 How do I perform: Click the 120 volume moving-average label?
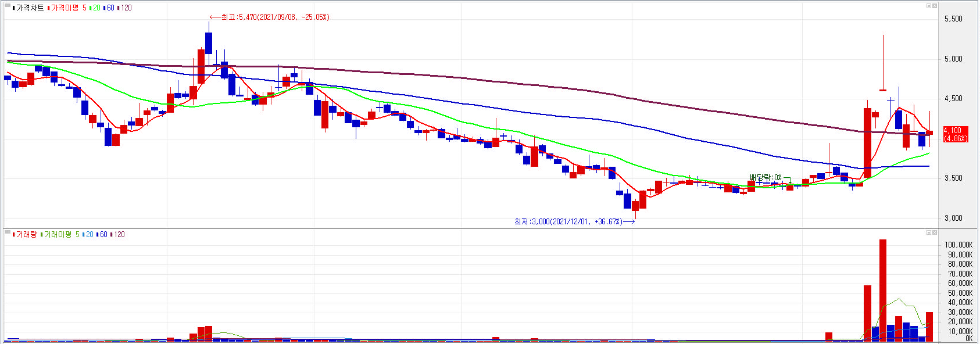coord(119,235)
